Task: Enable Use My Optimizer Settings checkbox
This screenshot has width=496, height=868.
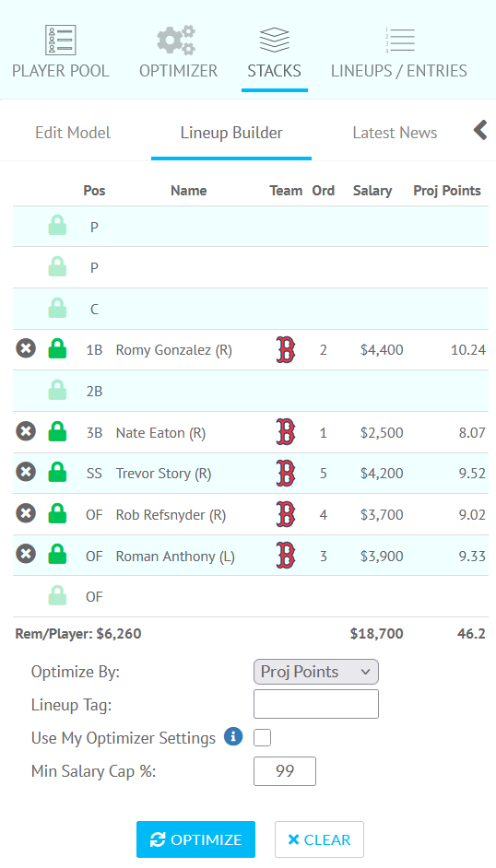Action: tap(262, 738)
